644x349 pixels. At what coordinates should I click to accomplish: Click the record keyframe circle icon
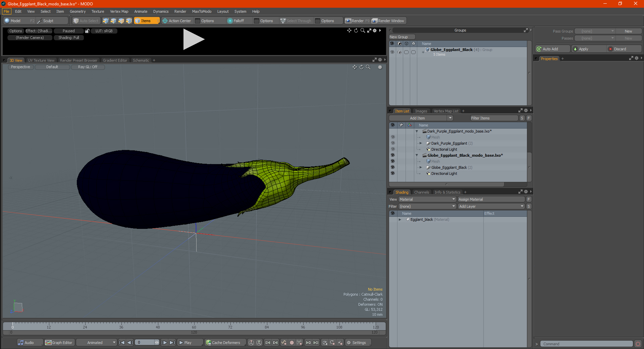(292, 343)
